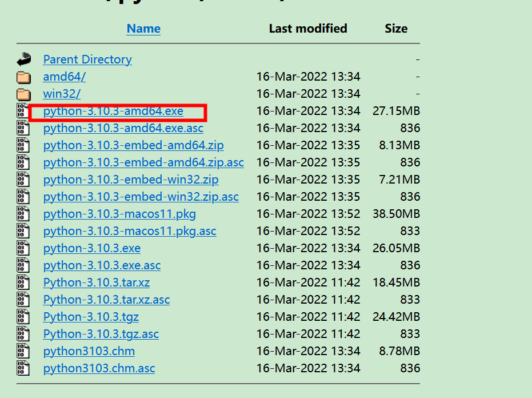The height and width of the screenshot is (398, 532).
Task: Click the folder icon beside win32/
Action: [24, 94]
